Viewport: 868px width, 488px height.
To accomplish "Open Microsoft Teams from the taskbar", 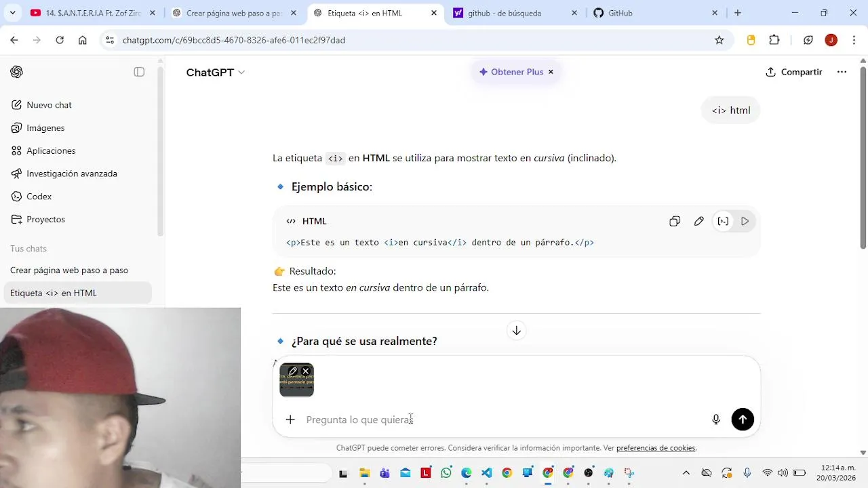I will pyautogui.click(x=384, y=473).
